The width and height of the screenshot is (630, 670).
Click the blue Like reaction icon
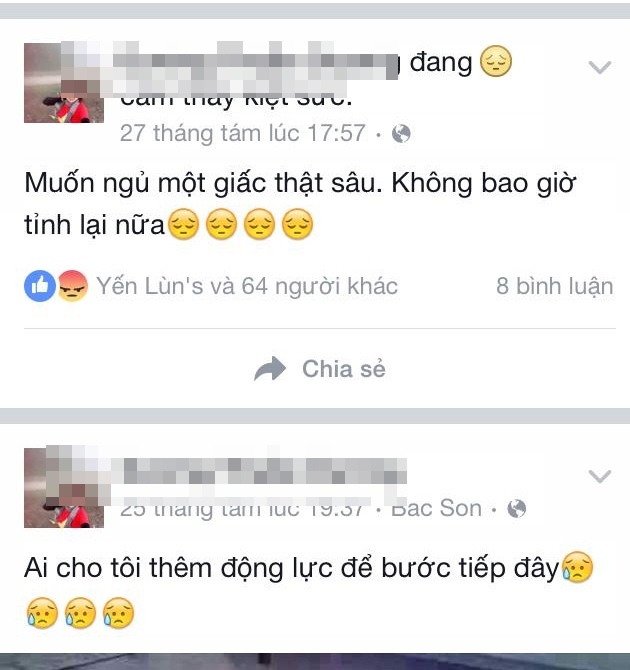(x=40, y=286)
